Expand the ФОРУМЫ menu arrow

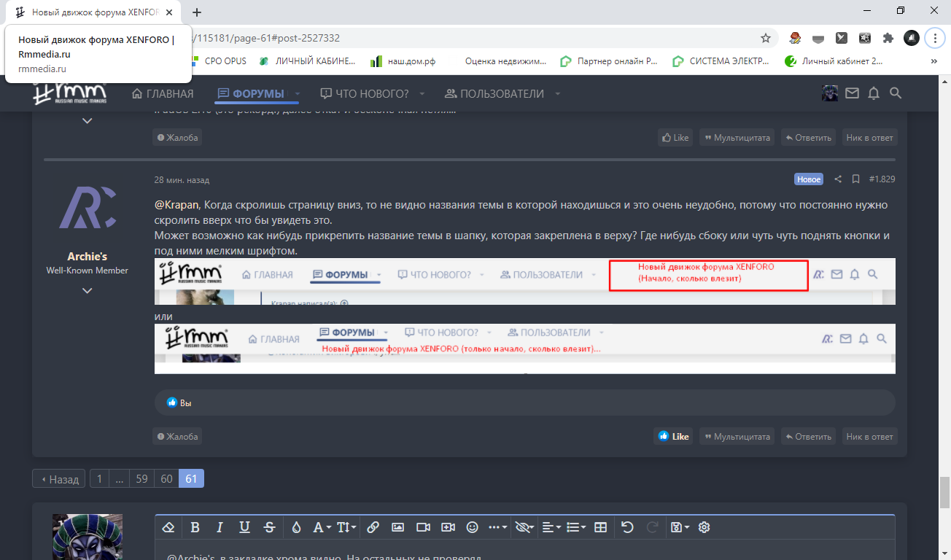[x=298, y=94]
